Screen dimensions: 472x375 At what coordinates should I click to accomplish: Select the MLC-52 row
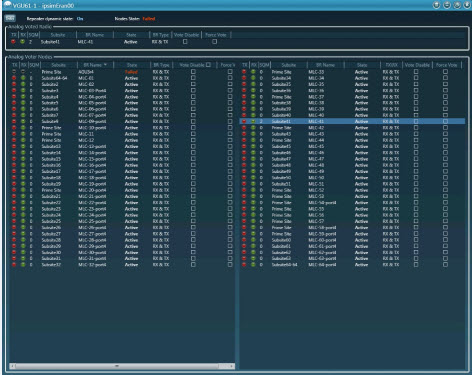click(352, 190)
